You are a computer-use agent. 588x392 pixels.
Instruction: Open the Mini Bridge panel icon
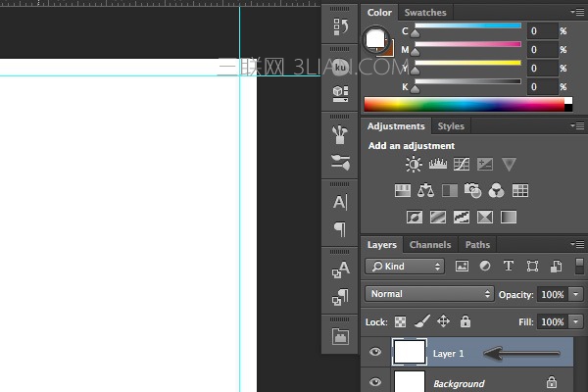pyautogui.click(x=340, y=336)
